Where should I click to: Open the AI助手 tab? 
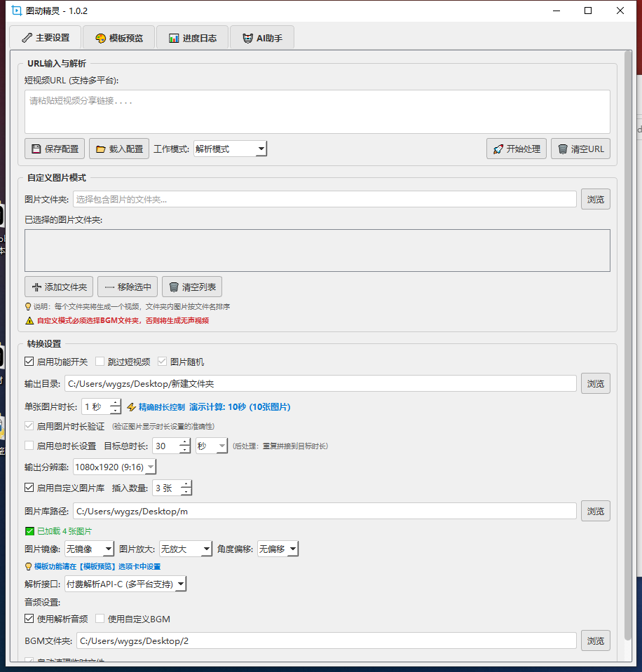click(262, 38)
